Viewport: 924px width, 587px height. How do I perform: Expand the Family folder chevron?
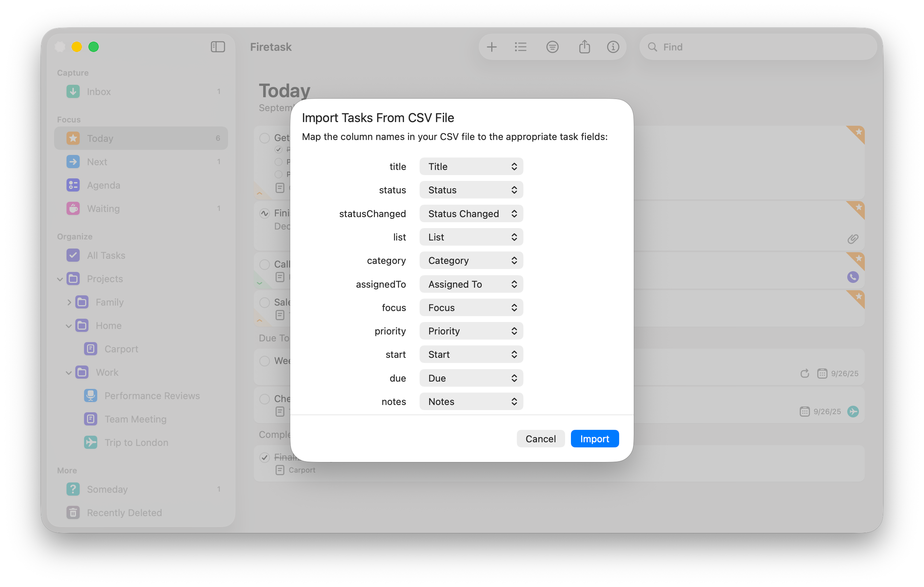tap(69, 302)
